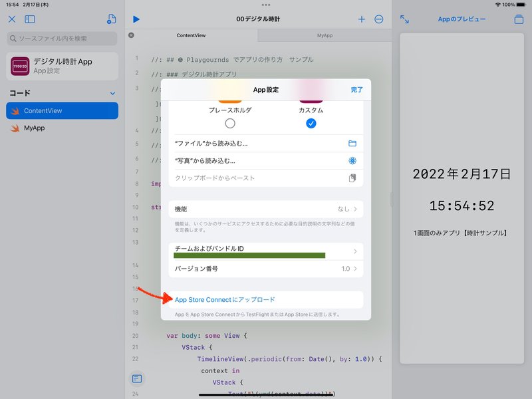The width and height of the screenshot is (532, 399).
Task: Click the Wi-Fi icon in status bar
Action: [x=497, y=5]
